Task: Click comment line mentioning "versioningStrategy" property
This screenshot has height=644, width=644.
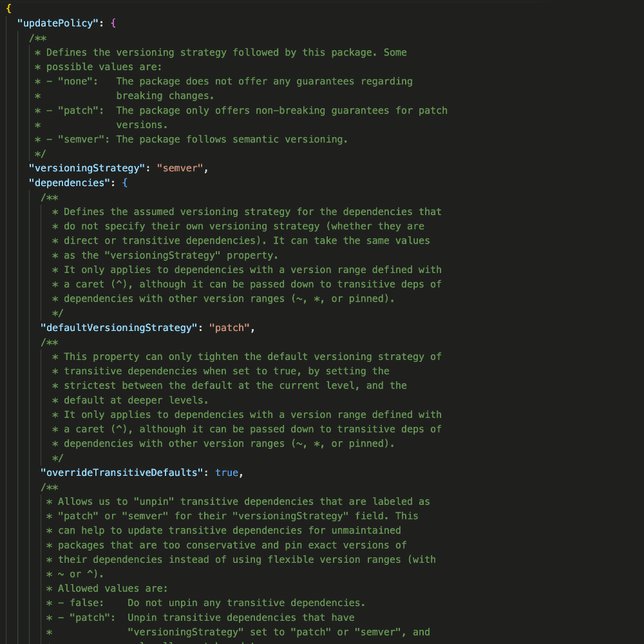Action: click(165, 255)
